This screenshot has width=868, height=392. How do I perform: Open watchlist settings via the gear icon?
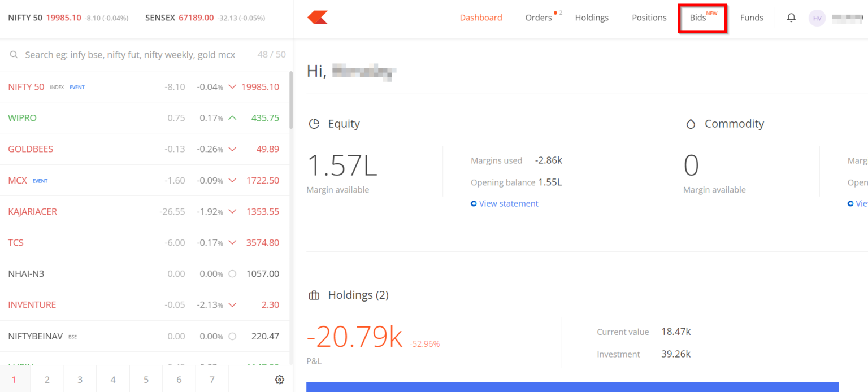tap(279, 379)
